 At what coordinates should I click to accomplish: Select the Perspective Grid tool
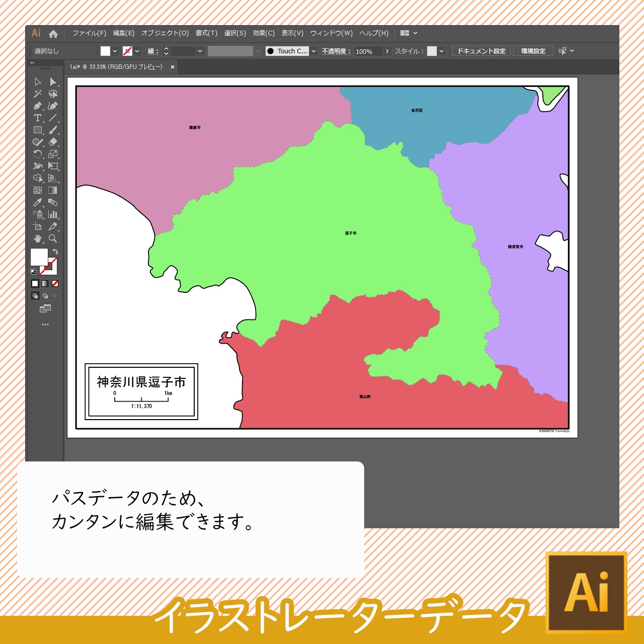coord(53,178)
